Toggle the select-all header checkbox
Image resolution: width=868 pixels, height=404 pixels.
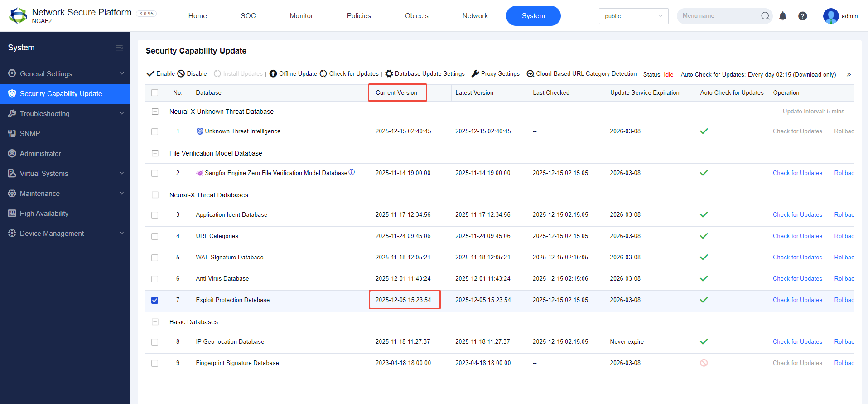tap(155, 92)
